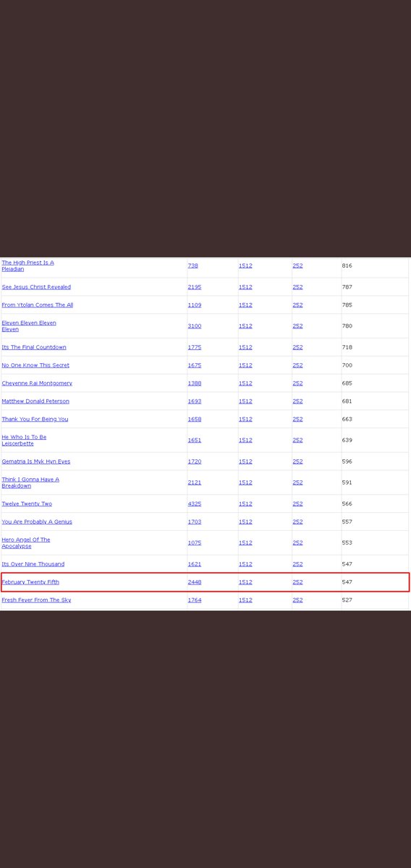Follow the 1775 value link

point(195,347)
